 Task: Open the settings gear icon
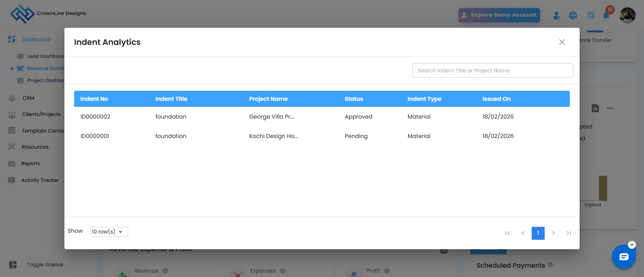coord(591,15)
